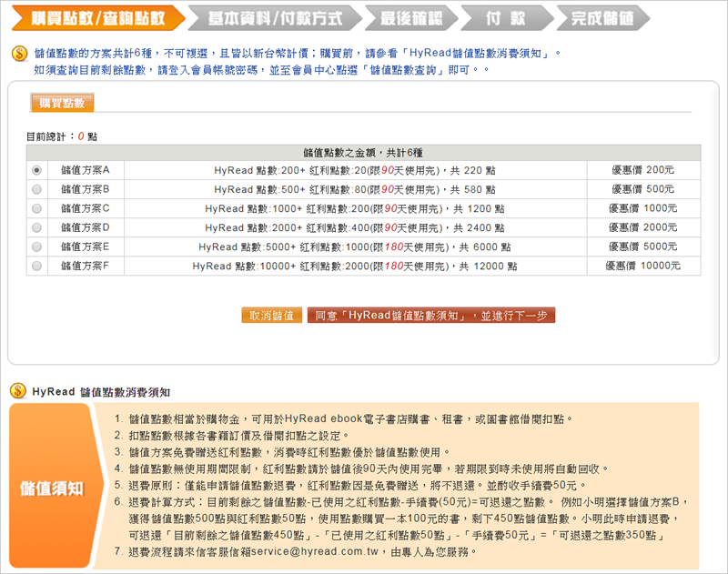The width and height of the screenshot is (728, 574).
Task: Click the 付款 step arrow
Action: [x=504, y=18]
